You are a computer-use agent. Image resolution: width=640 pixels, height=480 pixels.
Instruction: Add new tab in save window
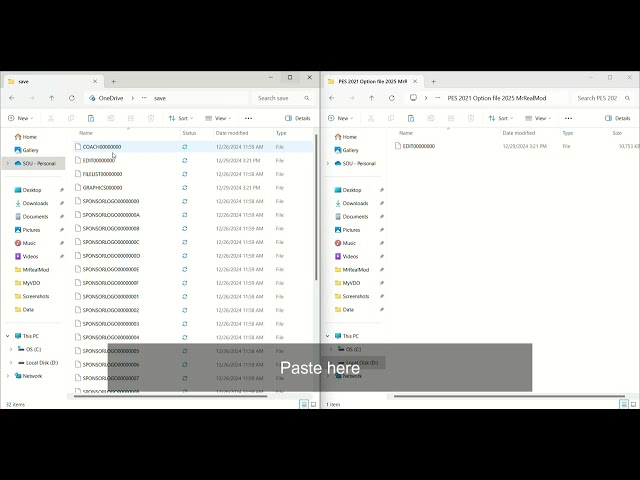coord(113,82)
